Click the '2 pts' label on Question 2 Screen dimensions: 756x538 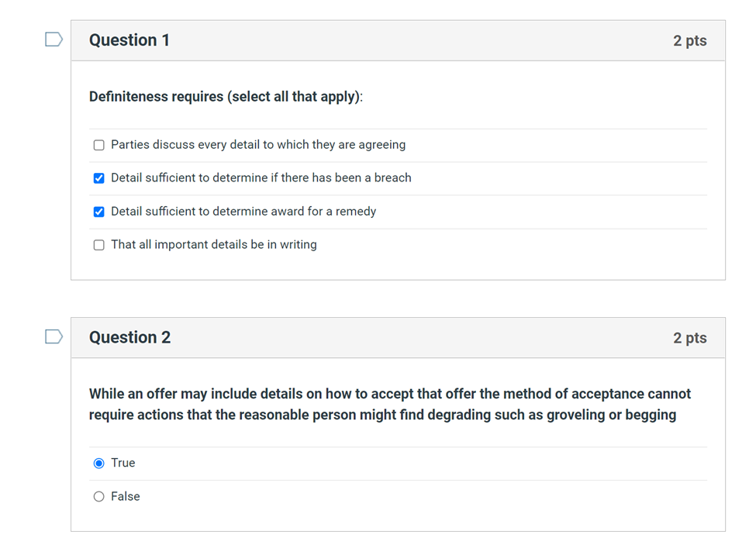tap(690, 337)
